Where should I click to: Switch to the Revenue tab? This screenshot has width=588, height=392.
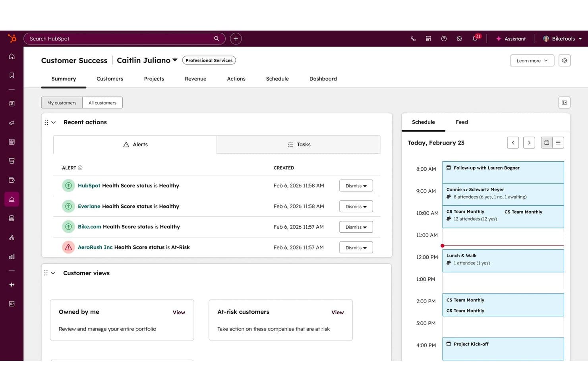[x=195, y=79]
